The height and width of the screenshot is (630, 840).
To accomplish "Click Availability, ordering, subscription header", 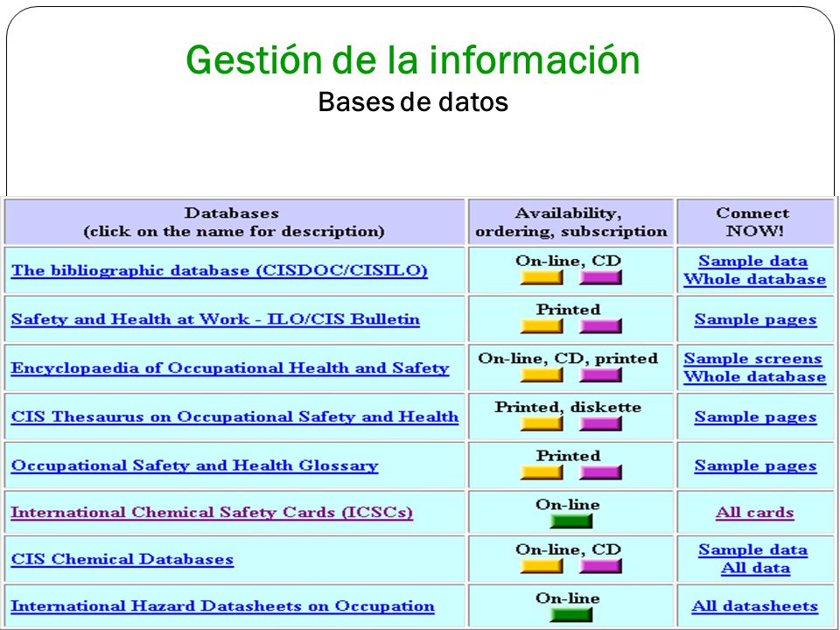I will click(x=571, y=222).
